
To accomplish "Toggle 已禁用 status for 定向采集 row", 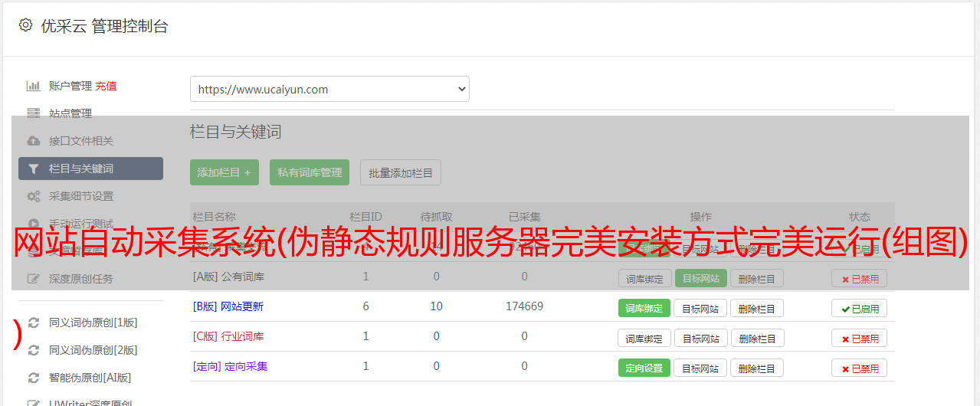I will (859, 368).
